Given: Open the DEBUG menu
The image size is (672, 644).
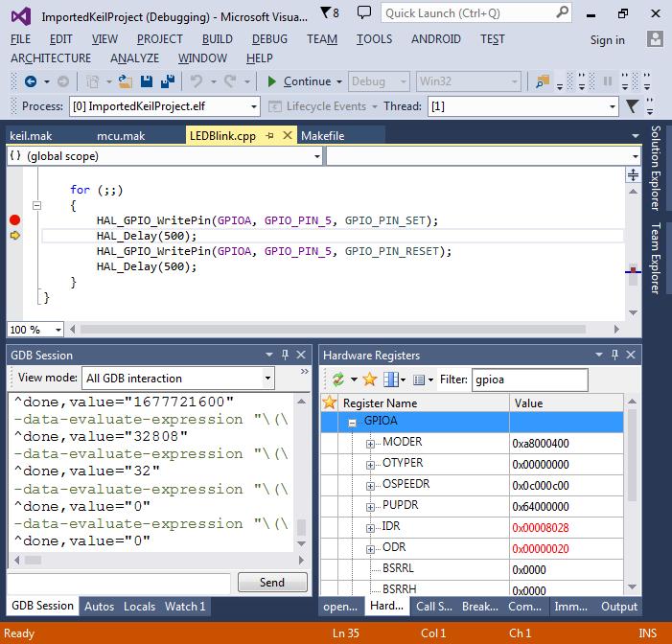Looking at the screenshot, I should (x=269, y=39).
